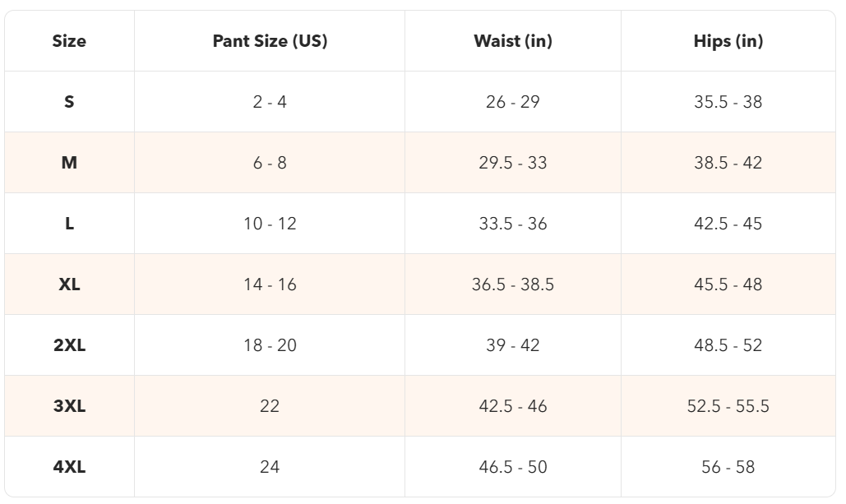Select the 4XL size row label
Viewport: 846px width, 504px height.
click(69, 467)
